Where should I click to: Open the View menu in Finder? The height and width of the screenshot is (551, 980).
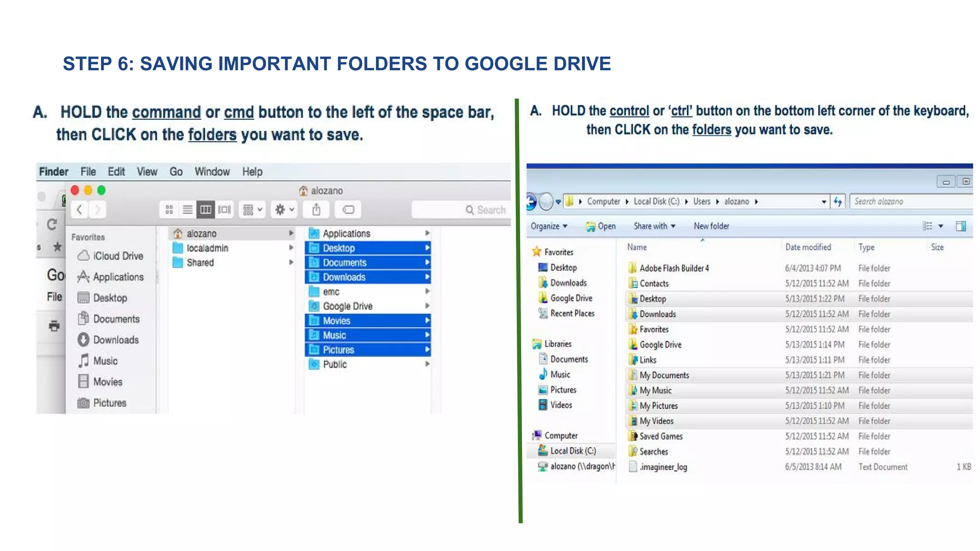tap(147, 172)
